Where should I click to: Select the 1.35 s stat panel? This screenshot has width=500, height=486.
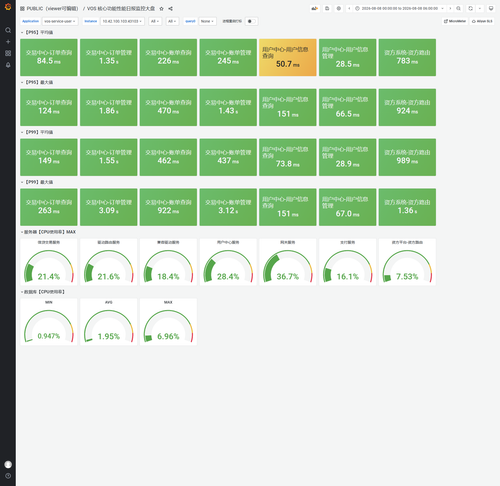pyautogui.click(x=109, y=57)
